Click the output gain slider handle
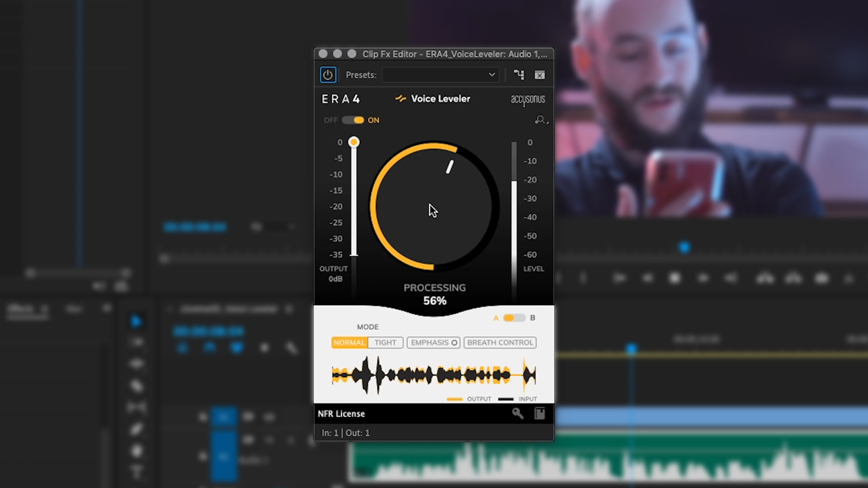This screenshot has height=488, width=868. coord(354,142)
